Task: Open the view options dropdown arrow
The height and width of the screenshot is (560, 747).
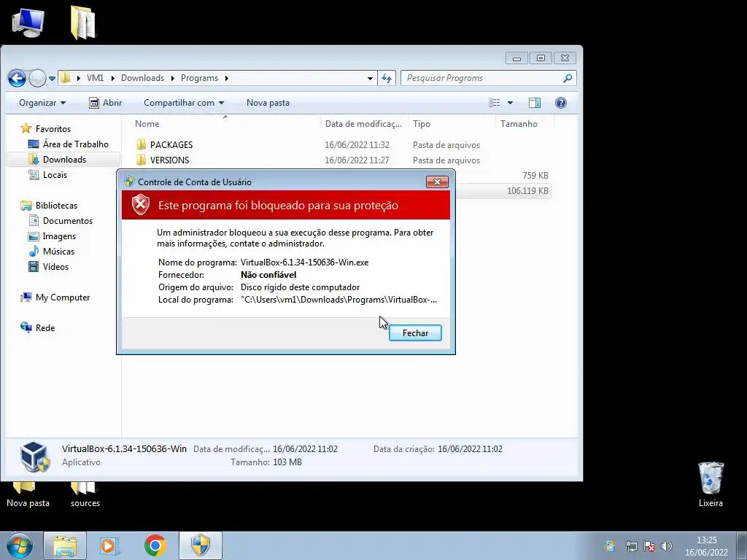Action: tap(510, 103)
